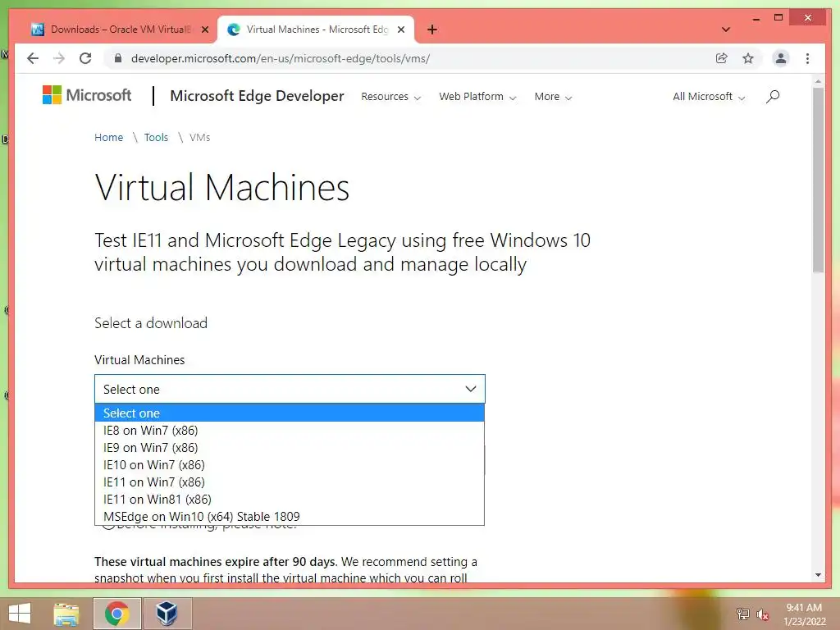Close the Virtual Machines Microsoft Edge tab
The width and height of the screenshot is (840, 630).
[400, 30]
